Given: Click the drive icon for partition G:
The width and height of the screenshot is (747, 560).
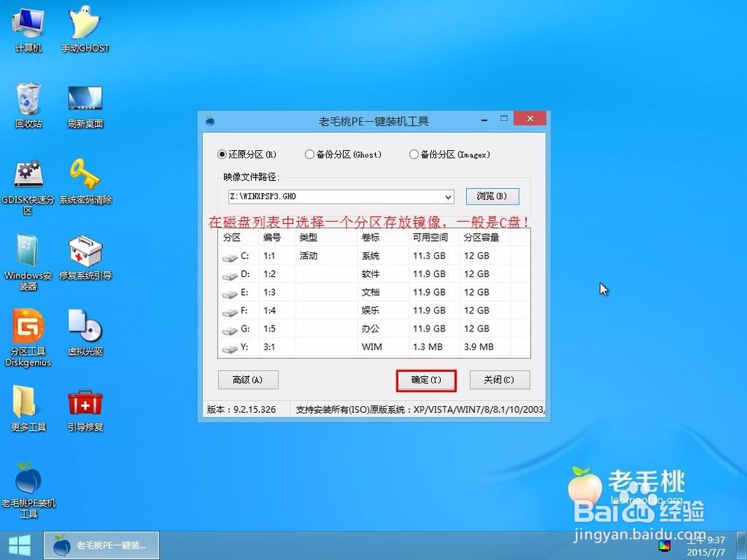Looking at the screenshot, I should pos(229,330).
